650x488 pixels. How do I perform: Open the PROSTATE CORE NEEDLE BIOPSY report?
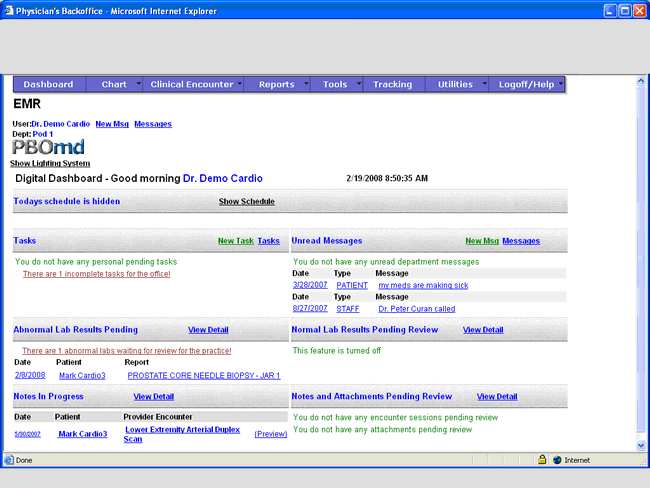pyautogui.click(x=203, y=376)
